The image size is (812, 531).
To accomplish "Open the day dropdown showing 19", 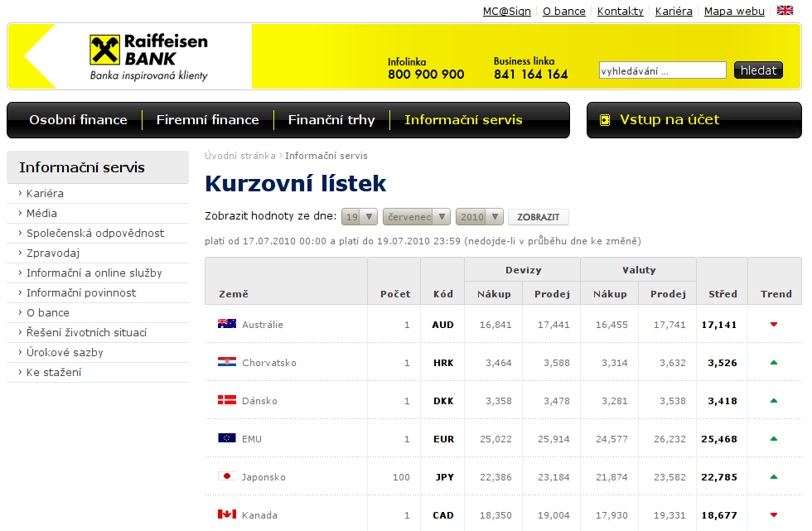I will tap(360, 217).
